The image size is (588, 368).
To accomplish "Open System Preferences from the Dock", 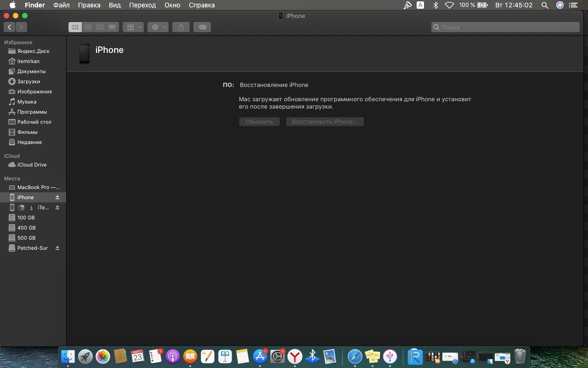I will click(277, 356).
